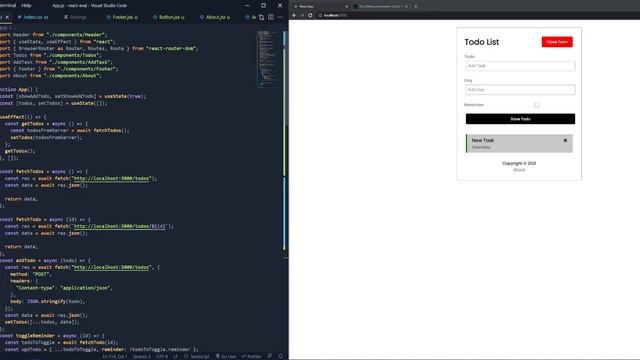This screenshot has width=640, height=360.
Task: Click the Add Task input field
Action: tap(520, 66)
